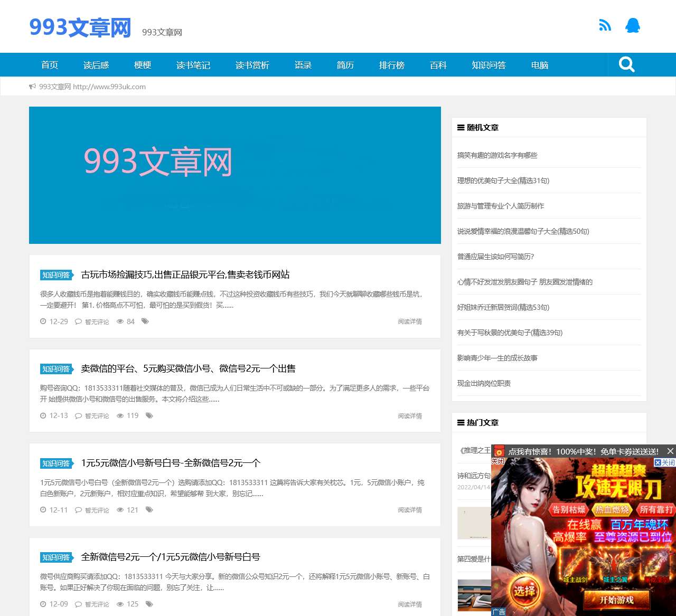Open article 全新微信号2元一个/1元5元微信小号新号白号

pos(171,557)
